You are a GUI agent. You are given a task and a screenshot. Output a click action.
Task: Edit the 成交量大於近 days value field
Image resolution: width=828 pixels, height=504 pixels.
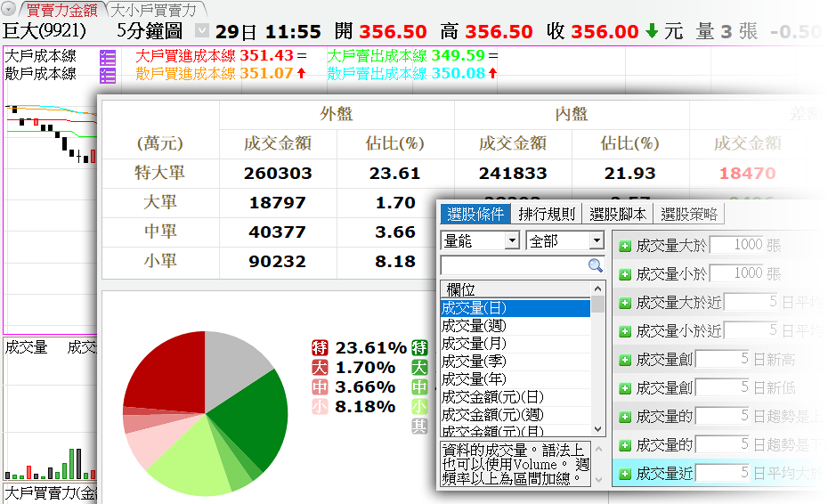click(752, 302)
